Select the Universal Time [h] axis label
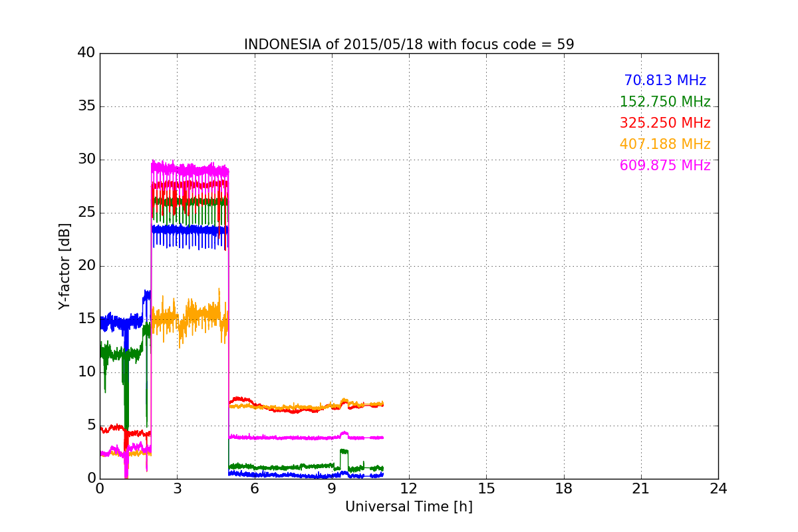The width and height of the screenshot is (798, 532). point(409,507)
